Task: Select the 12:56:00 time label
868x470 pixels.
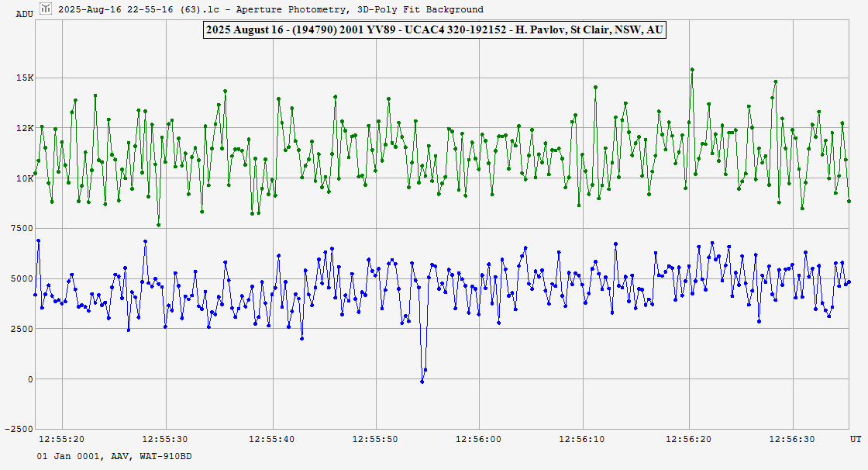Action: coord(480,439)
